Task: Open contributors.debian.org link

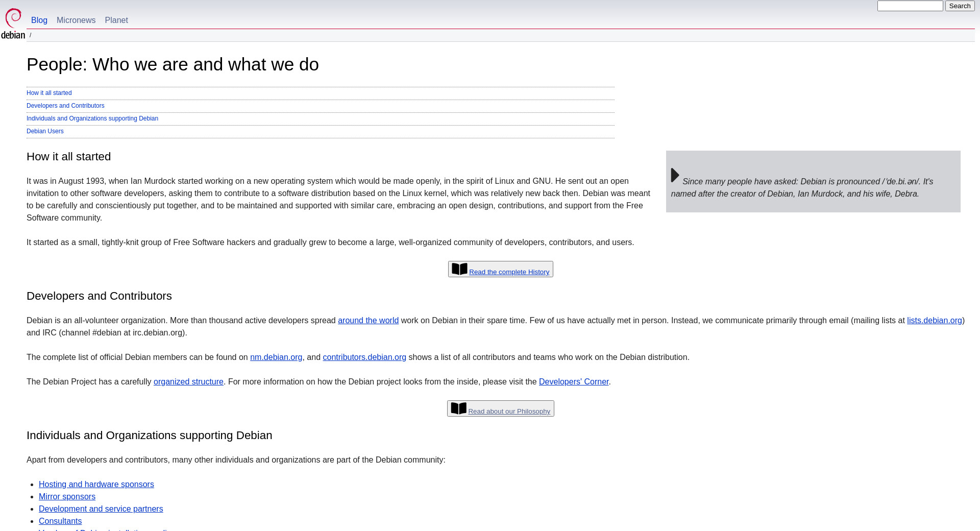Action: (x=364, y=357)
